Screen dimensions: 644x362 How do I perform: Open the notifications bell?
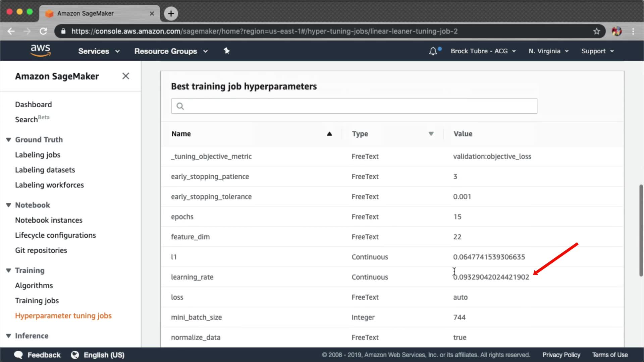tap(433, 51)
